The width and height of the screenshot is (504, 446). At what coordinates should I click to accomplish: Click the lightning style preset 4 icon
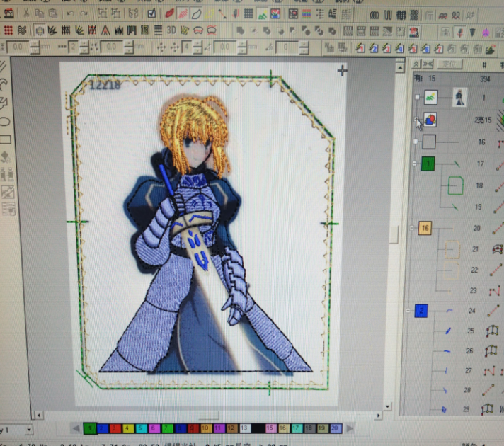tap(399, 49)
